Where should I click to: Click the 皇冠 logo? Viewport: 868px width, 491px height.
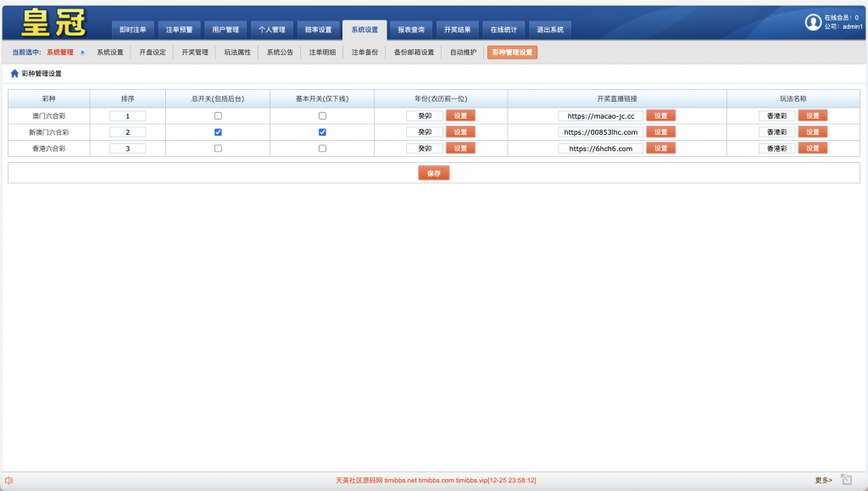(x=53, y=23)
